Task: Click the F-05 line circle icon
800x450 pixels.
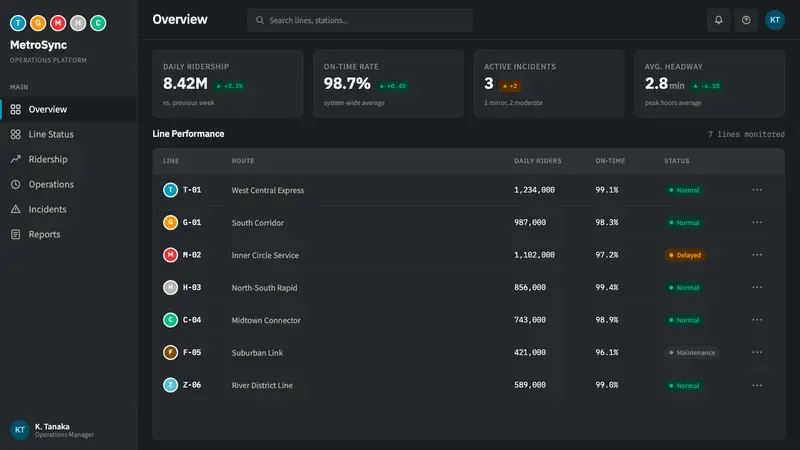Action: pyautogui.click(x=170, y=352)
